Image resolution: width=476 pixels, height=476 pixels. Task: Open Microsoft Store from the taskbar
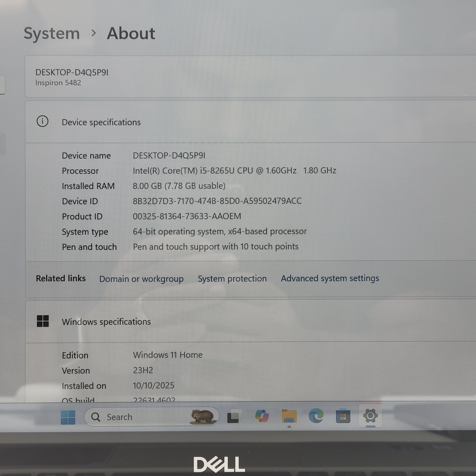click(x=343, y=416)
